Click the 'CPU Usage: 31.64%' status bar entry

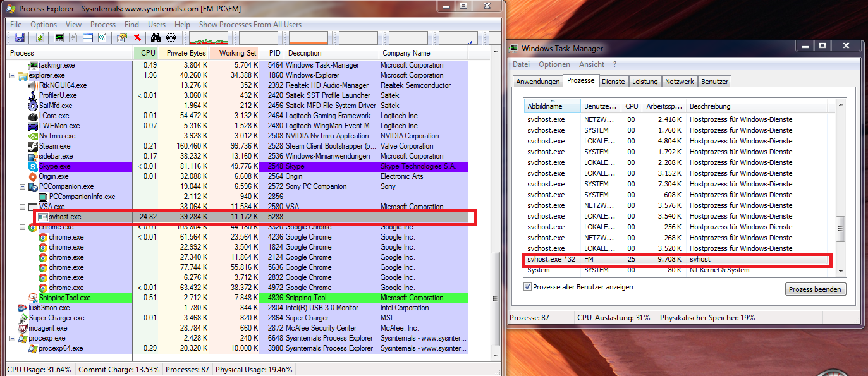coord(40,370)
